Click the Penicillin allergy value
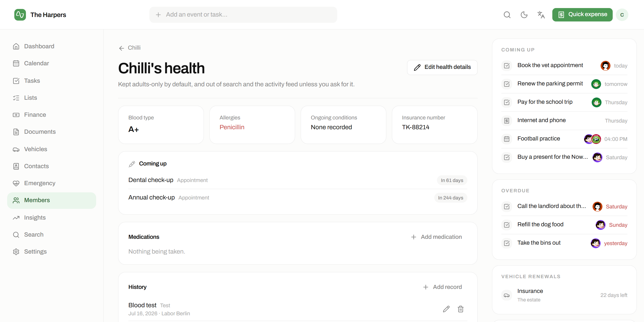 click(x=232, y=127)
